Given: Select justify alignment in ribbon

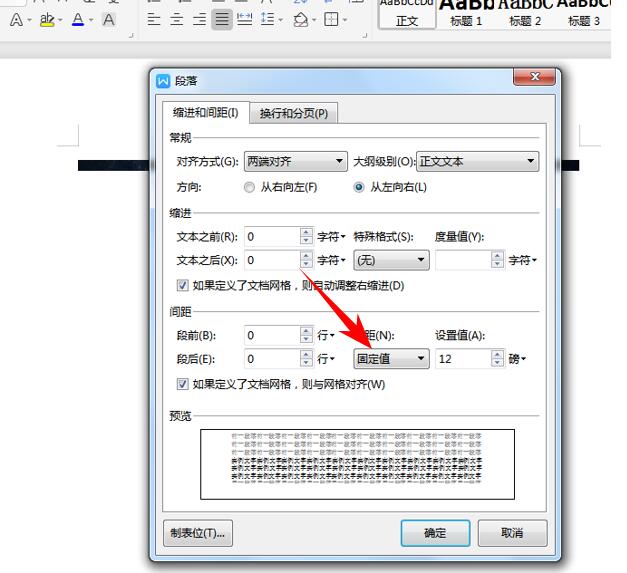Looking at the screenshot, I should (x=222, y=19).
